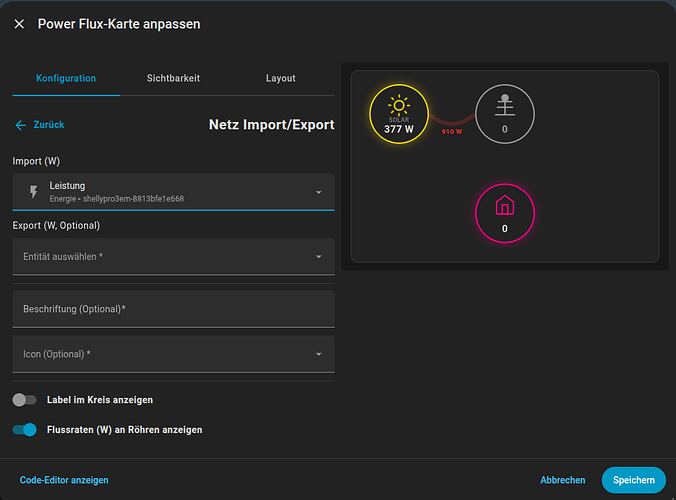
Task: Select the yellow Solar sun circle
Action: click(x=399, y=114)
